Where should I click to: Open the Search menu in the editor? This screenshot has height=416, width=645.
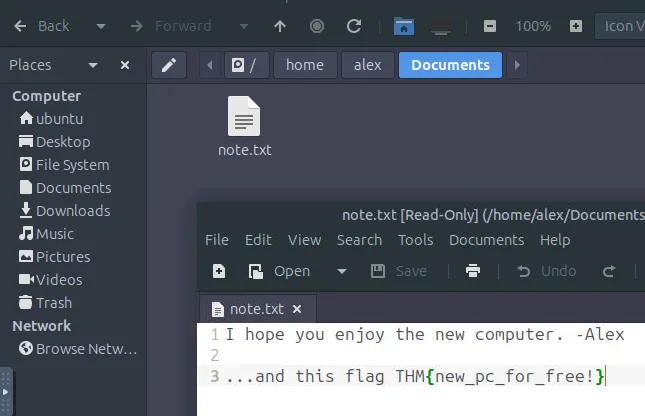click(359, 240)
